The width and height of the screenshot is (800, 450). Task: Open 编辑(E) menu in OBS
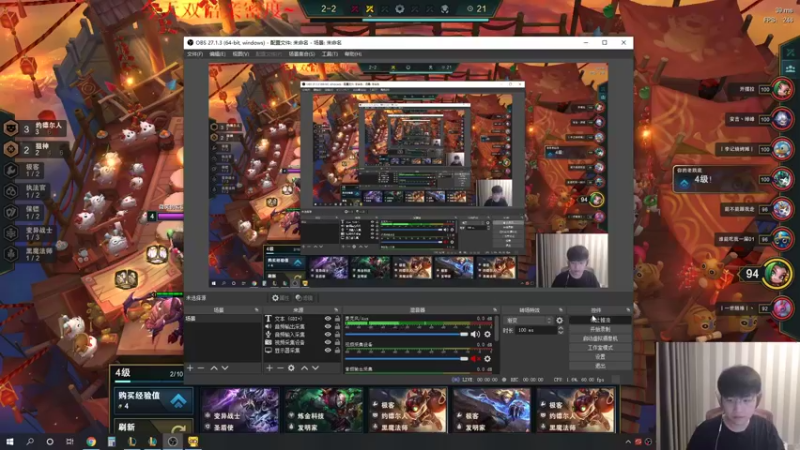click(217, 54)
